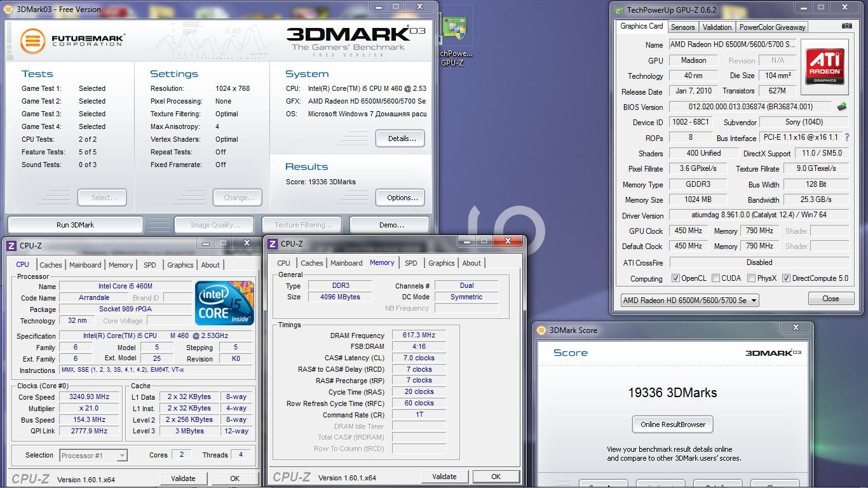Screen dimensions: 868x488
Task: Click the Online ResultBrowser button
Action: 673,424
